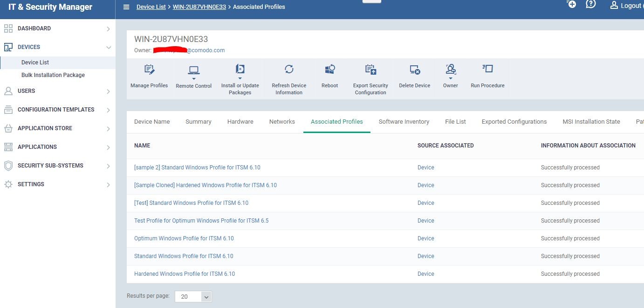
Task: Select the Associated Profiles tab
Action: [x=337, y=121]
